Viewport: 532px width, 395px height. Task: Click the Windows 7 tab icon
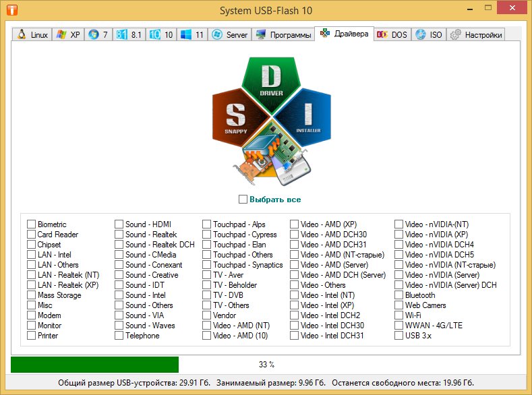[93, 35]
